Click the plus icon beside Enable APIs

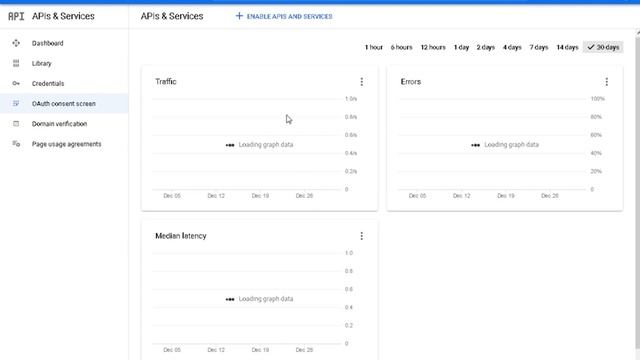(239, 16)
